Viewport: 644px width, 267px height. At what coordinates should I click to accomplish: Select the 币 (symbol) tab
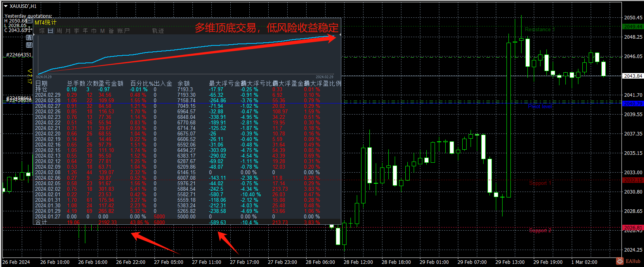[x=94, y=31]
